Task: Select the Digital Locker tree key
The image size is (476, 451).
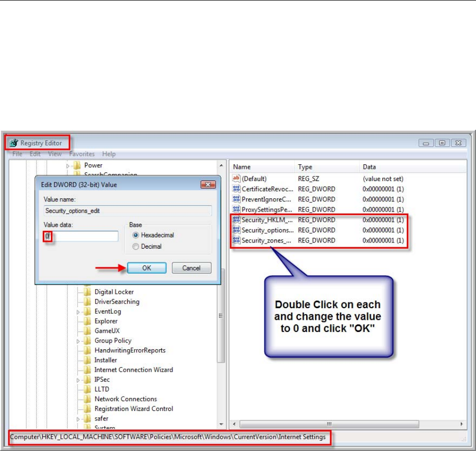Action: [114, 292]
